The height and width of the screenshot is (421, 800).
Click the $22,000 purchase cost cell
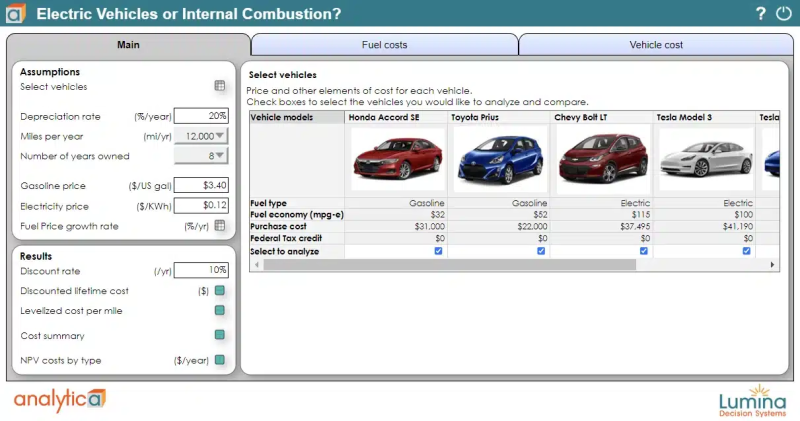(499, 226)
